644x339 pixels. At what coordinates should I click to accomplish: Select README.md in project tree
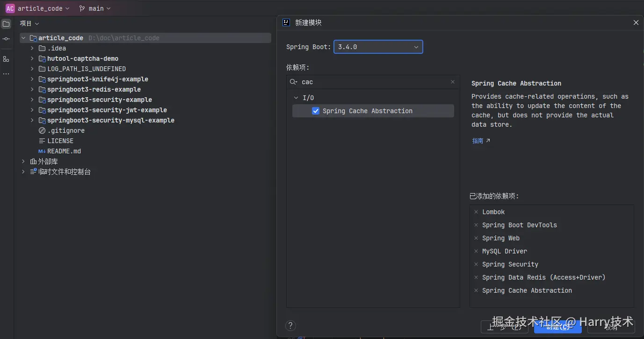[64, 151]
